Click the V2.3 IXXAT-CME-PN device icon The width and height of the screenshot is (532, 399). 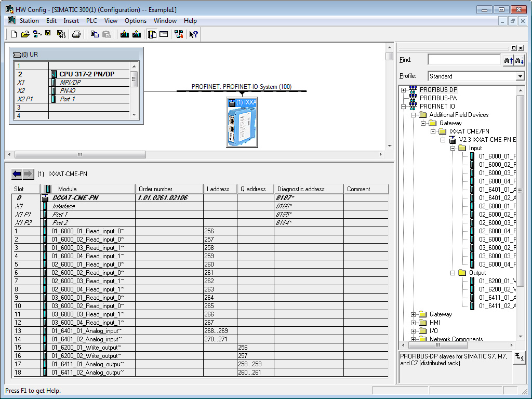pos(453,140)
